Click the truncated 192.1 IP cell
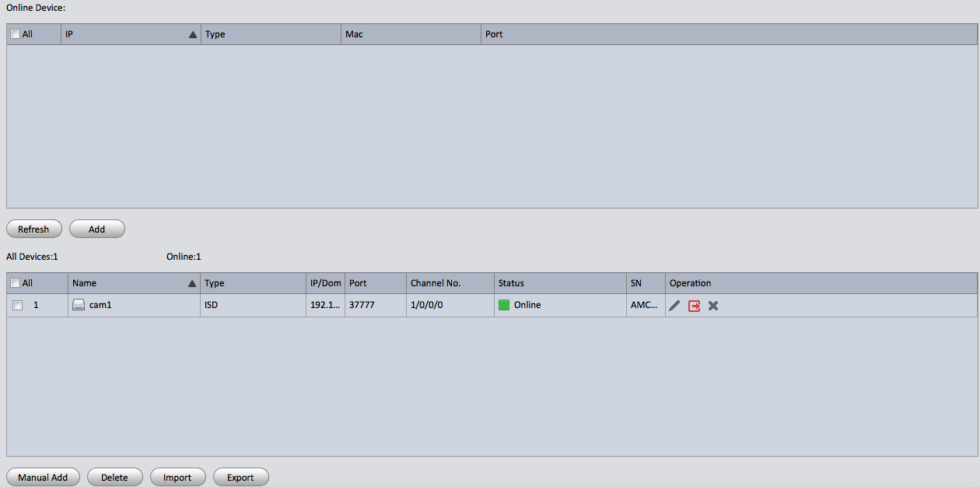This screenshot has height=487, width=980. tap(325, 305)
